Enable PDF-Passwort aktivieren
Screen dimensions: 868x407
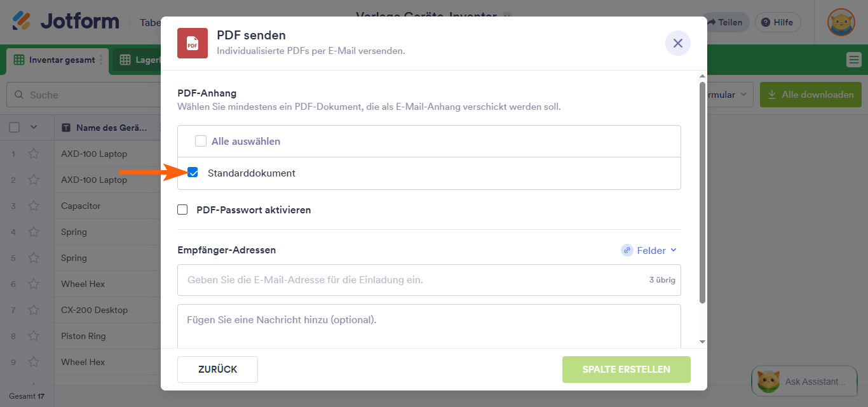(x=182, y=209)
